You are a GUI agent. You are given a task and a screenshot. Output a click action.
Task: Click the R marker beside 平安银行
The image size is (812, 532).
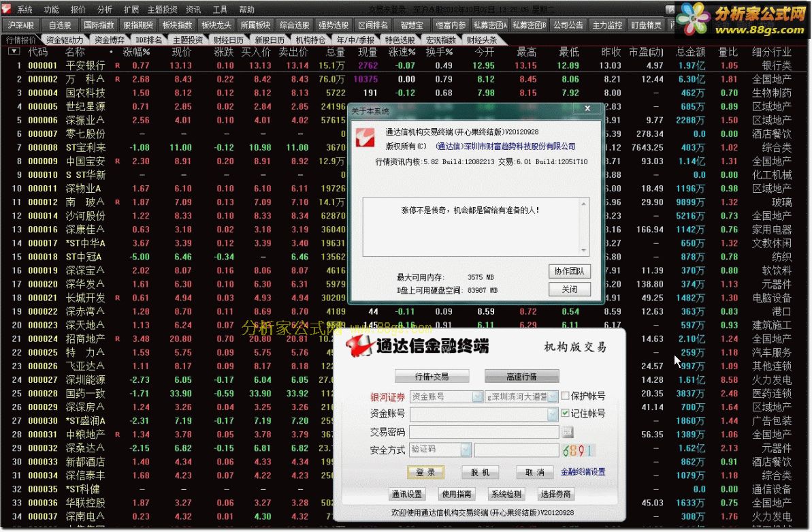tap(118, 65)
